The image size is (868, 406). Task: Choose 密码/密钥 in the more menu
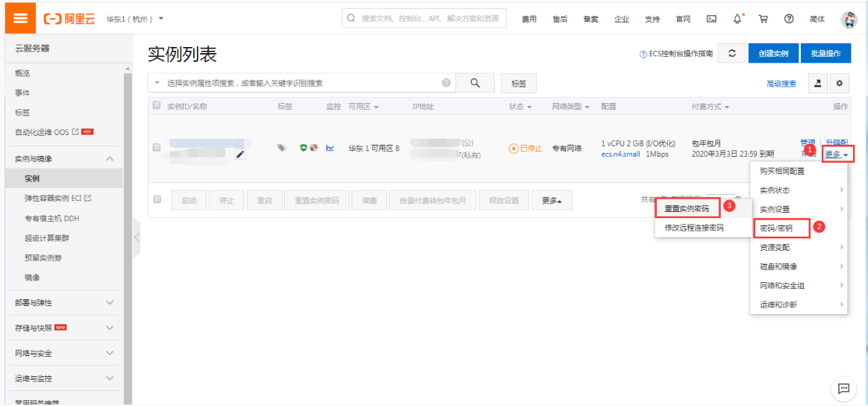775,228
